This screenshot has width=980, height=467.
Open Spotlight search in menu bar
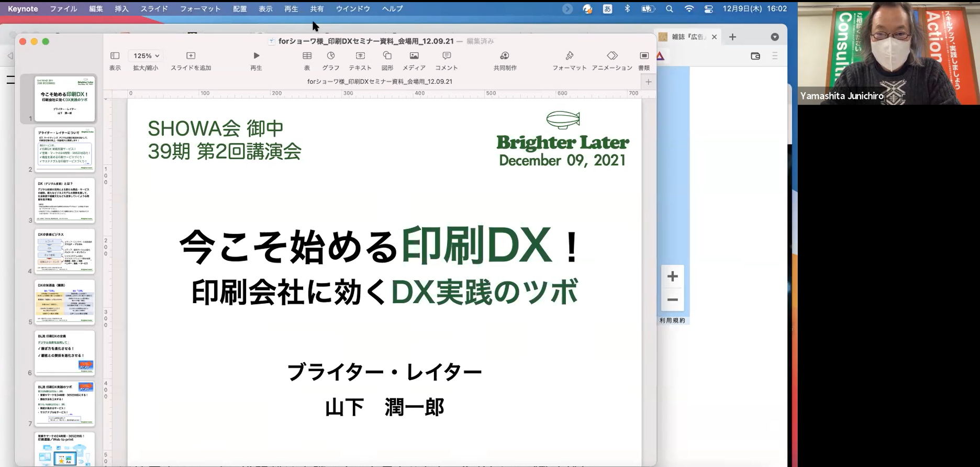pos(669,9)
